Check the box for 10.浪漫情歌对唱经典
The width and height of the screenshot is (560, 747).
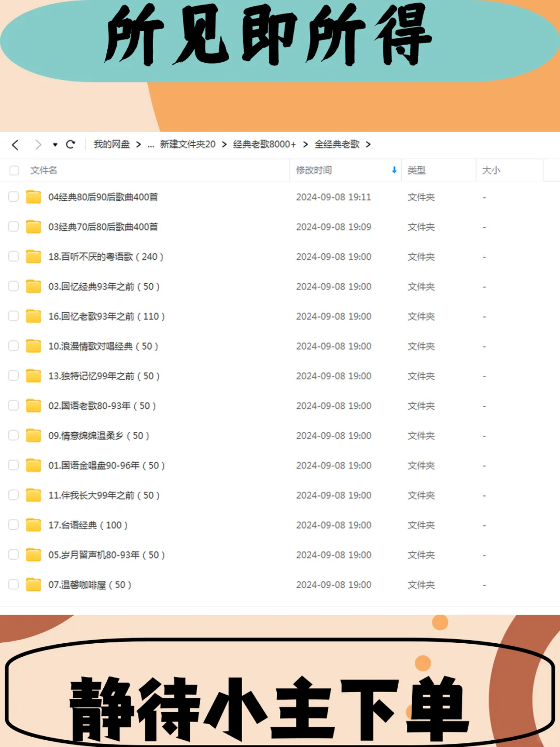[13, 347]
